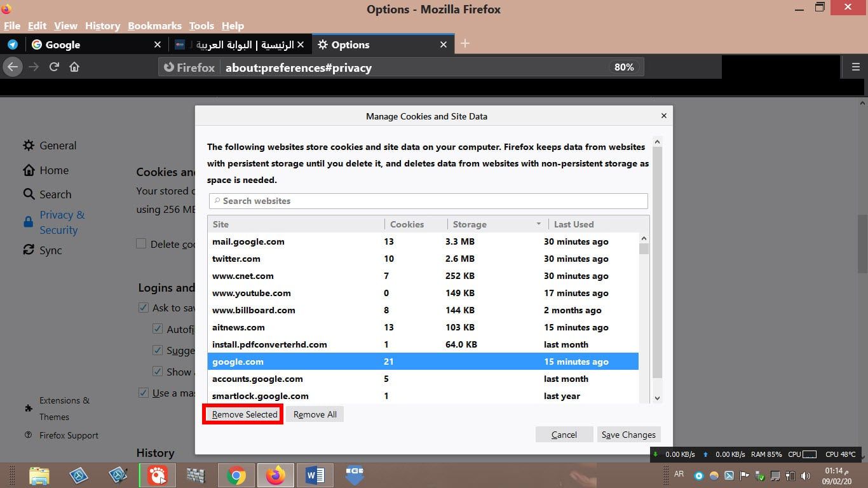Select the mail.google.com row
Screen dimensions: 868x488
point(423,241)
